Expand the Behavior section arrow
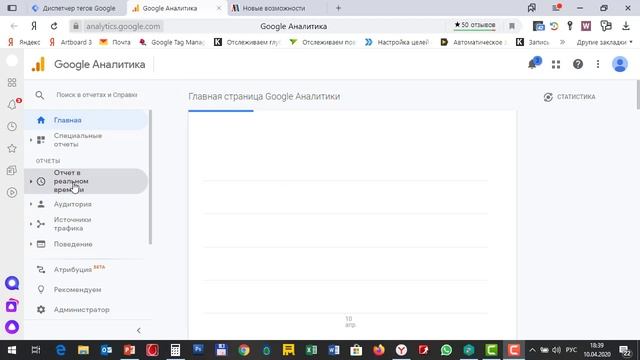Viewport: 640px width, 360px height. click(31, 244)
